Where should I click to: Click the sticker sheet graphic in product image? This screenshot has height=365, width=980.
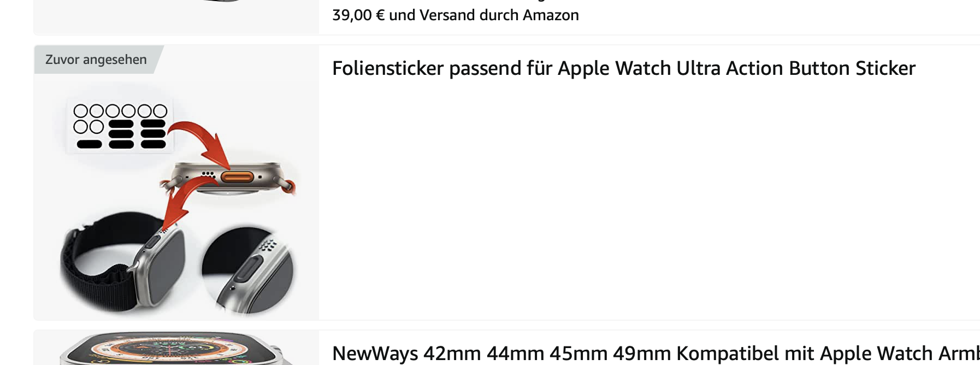click(x=120, y=126)
